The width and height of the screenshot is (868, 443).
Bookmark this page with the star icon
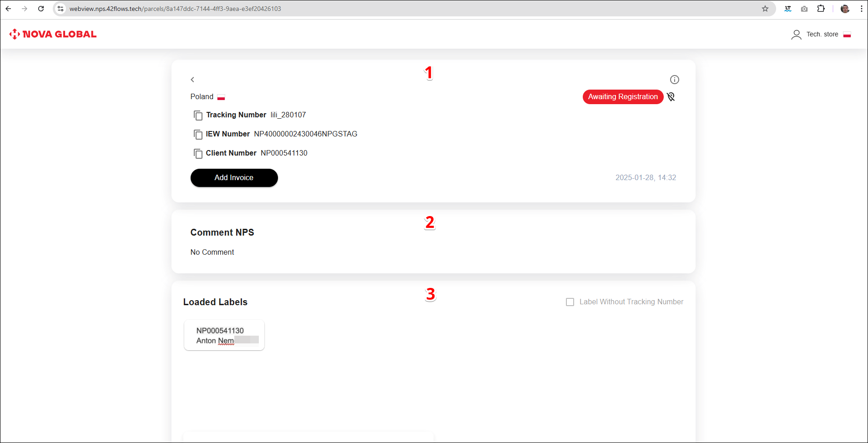pyautogui.click(x=765, y=9)
